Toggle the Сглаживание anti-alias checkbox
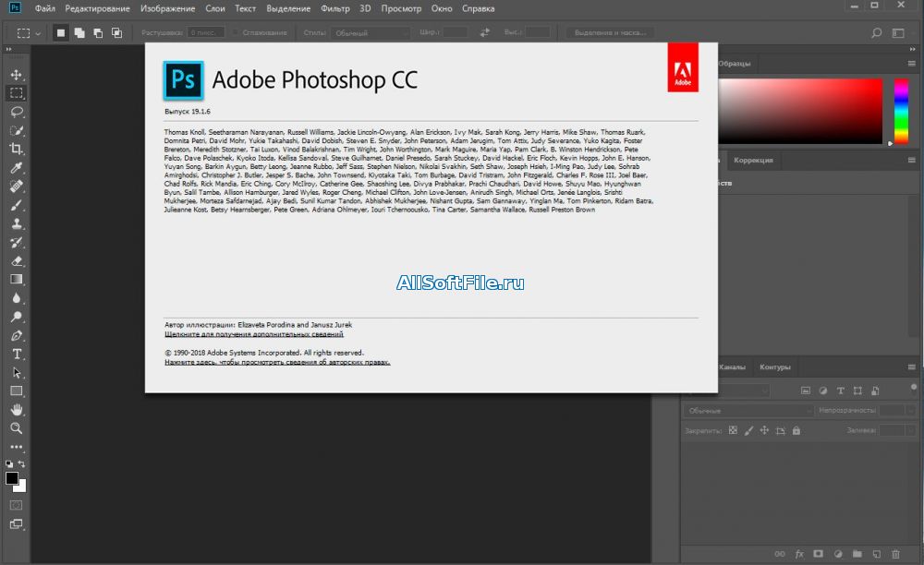The image size is (924, 565). click(x=236, y=32)
